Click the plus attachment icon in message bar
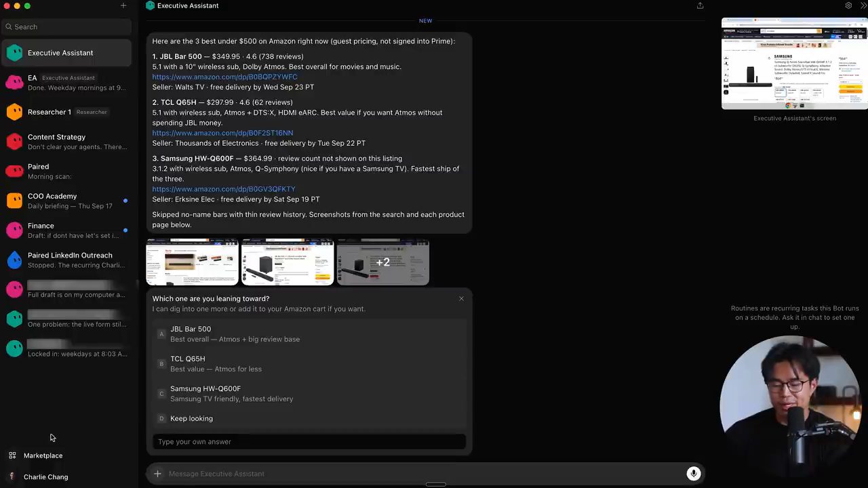The image size is (868, 488). [157, 474]
